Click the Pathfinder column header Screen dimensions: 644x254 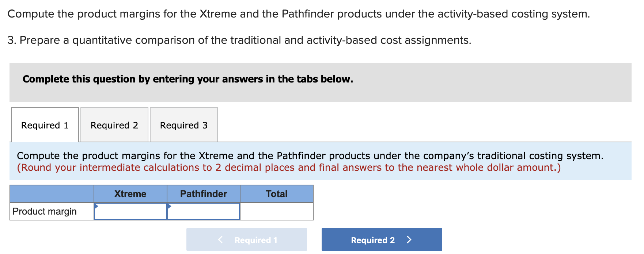pos(203,194)
